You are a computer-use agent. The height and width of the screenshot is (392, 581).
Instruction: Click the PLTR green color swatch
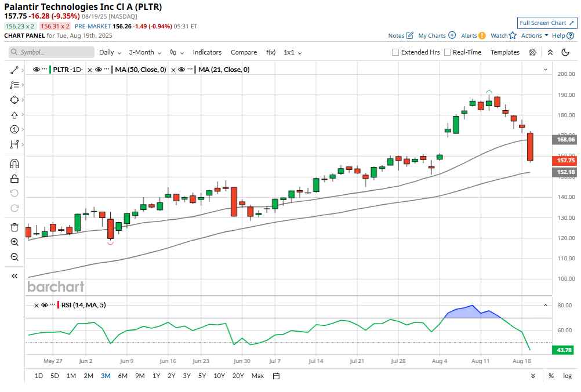[x=50, y=69]
